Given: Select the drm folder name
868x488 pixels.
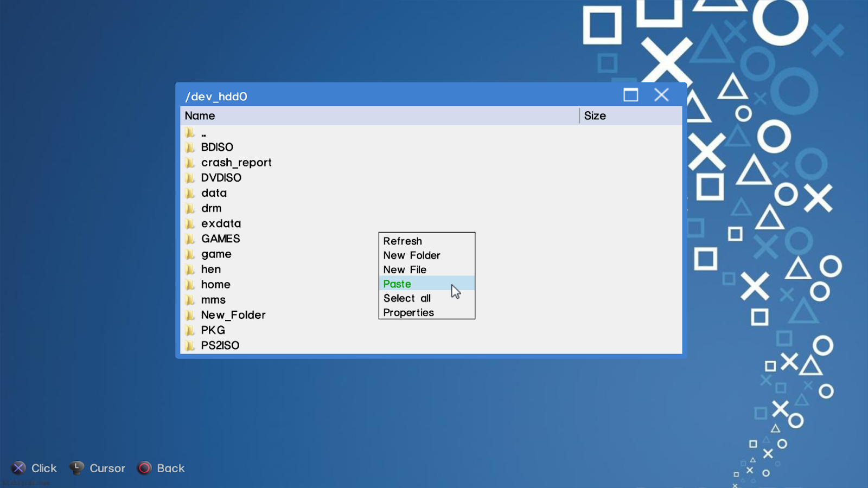Looking at the screenshot, I should click(x=211, y=208).
